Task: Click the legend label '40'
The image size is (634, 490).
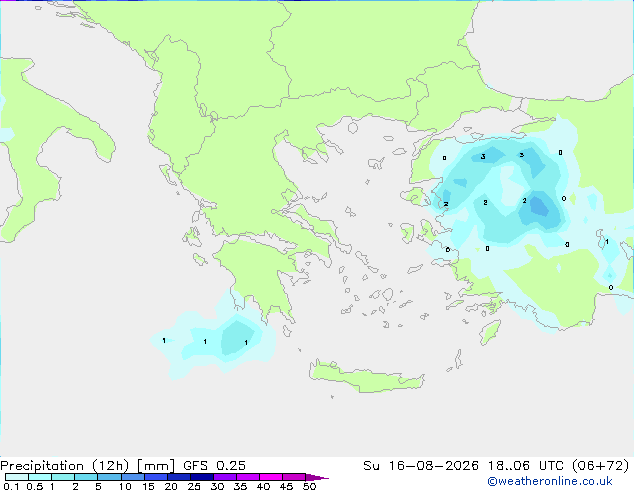Action: point(263,486)
